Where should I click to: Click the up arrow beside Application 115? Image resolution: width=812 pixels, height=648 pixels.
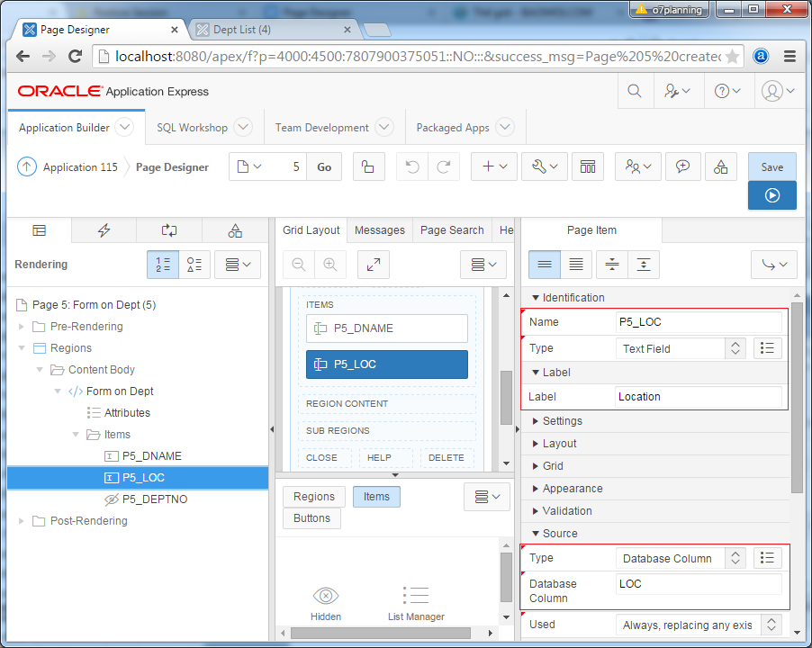pos(27,166)
